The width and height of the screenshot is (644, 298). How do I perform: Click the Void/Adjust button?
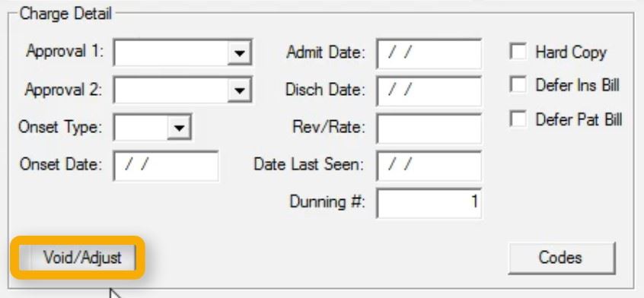pyautogui.click(x=78, y=258)
